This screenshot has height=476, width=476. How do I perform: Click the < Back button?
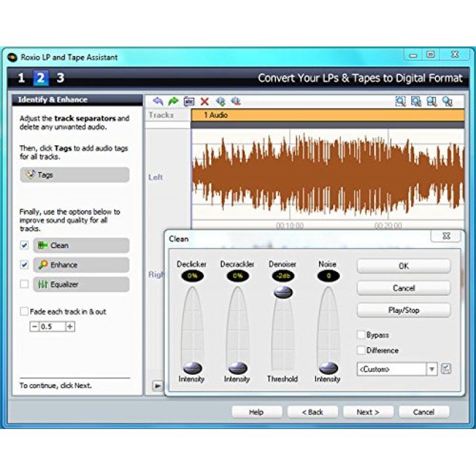pos(312,412)
